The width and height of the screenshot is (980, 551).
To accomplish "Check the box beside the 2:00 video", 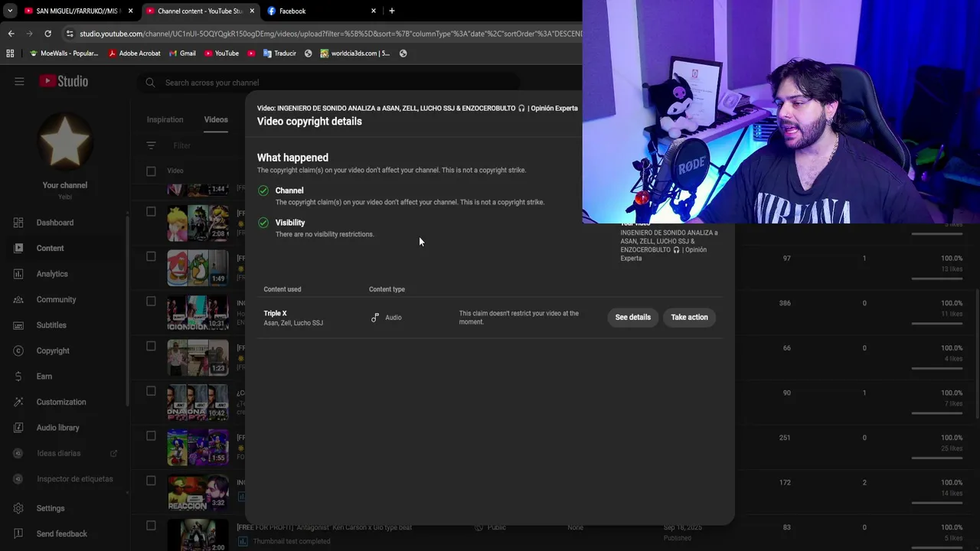I will [151, 526].
